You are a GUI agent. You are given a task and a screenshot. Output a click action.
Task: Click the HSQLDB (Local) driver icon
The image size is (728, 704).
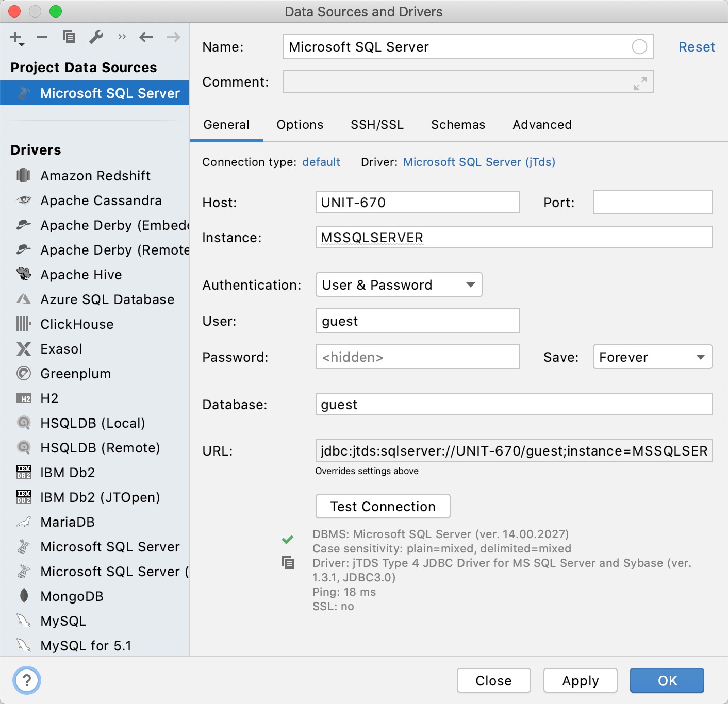tap(24, 423)
